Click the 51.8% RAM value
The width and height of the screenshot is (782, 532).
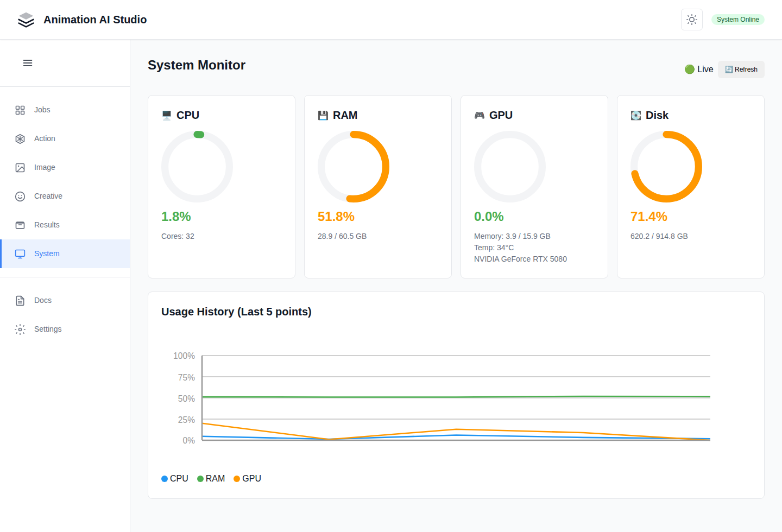336,217
